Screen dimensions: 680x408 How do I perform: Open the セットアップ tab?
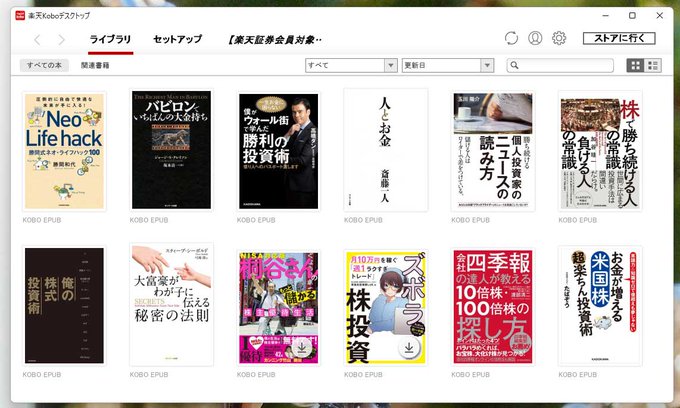pyautogui.click(x=177, y=39)
